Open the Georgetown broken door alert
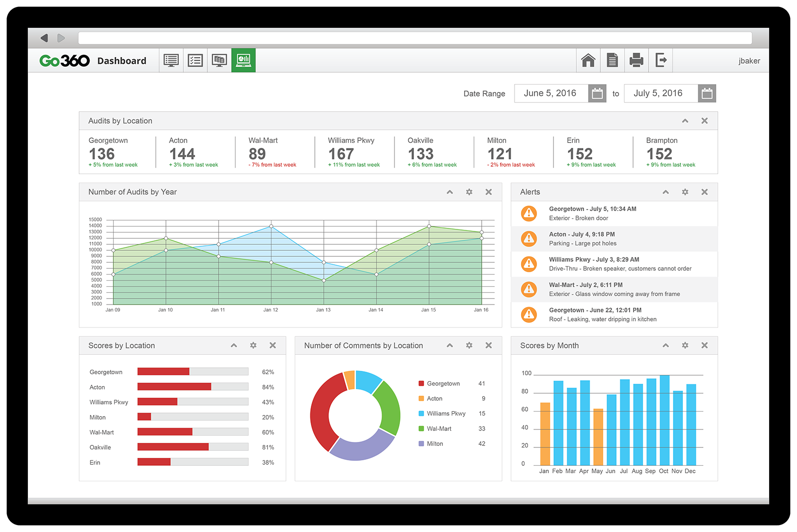The height and width of the screenshot is (532, 797). (x=592, y=213)
